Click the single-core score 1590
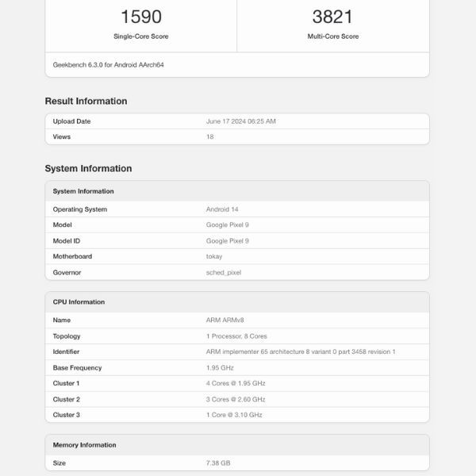Image resolution: width=476 pixels, height=476 pixels. tap(141, 17)
